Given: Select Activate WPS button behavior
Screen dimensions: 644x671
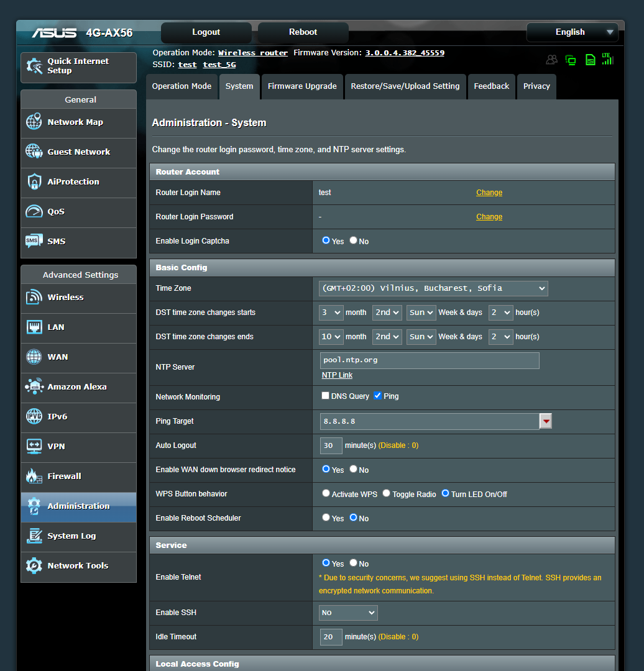Looking at the screenshot, I should (x=326, y=493).
